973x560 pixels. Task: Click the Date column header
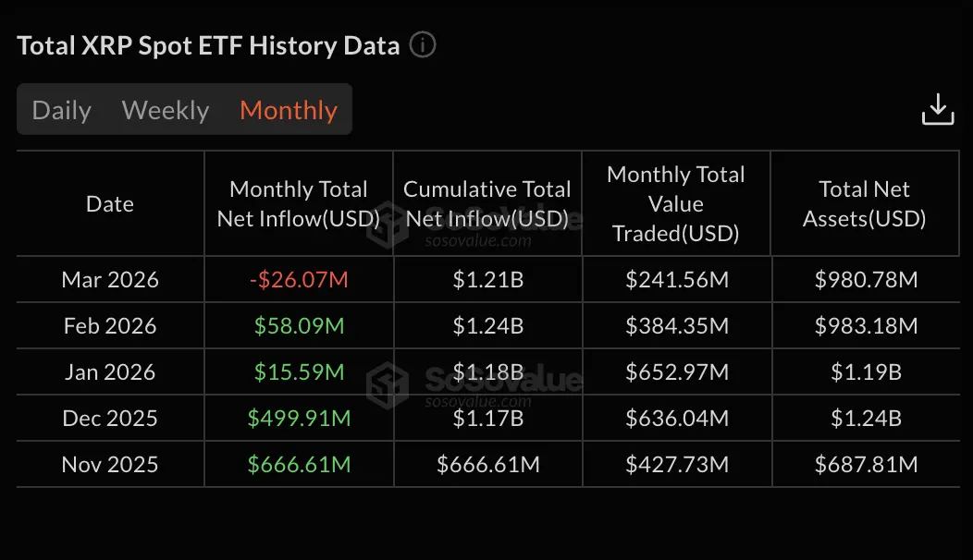coord(110,204)
